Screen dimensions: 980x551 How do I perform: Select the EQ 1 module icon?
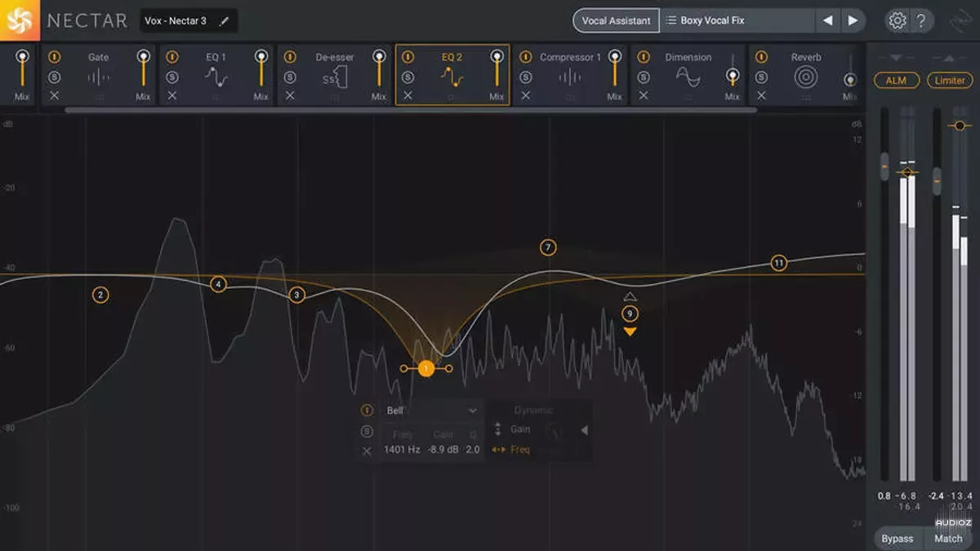tap(216, 78)
